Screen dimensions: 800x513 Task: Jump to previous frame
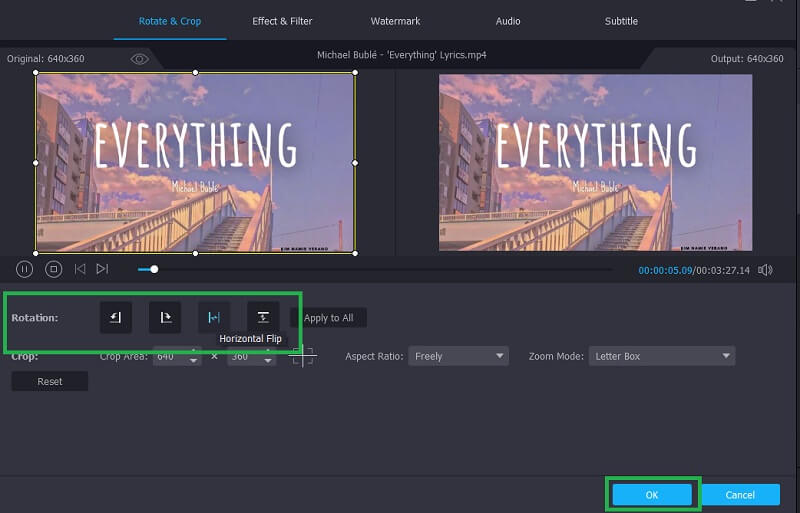(79, 269)
